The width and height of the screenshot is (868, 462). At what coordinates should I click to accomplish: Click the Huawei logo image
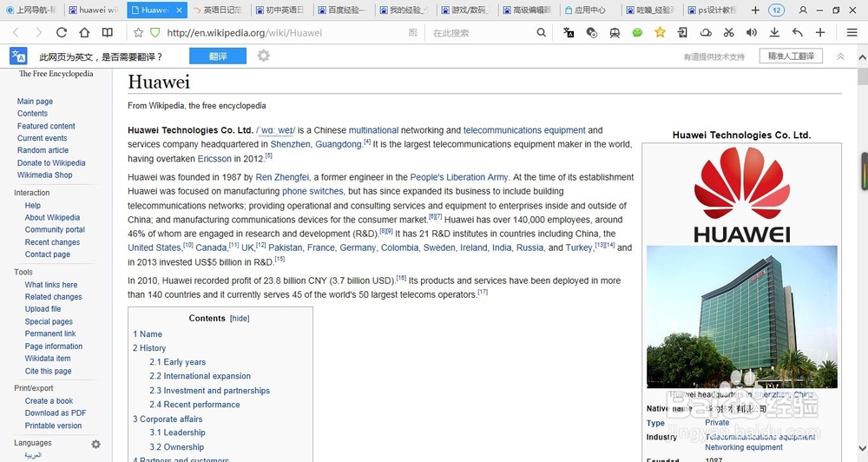pyautogui.click(x=742, y=195)
